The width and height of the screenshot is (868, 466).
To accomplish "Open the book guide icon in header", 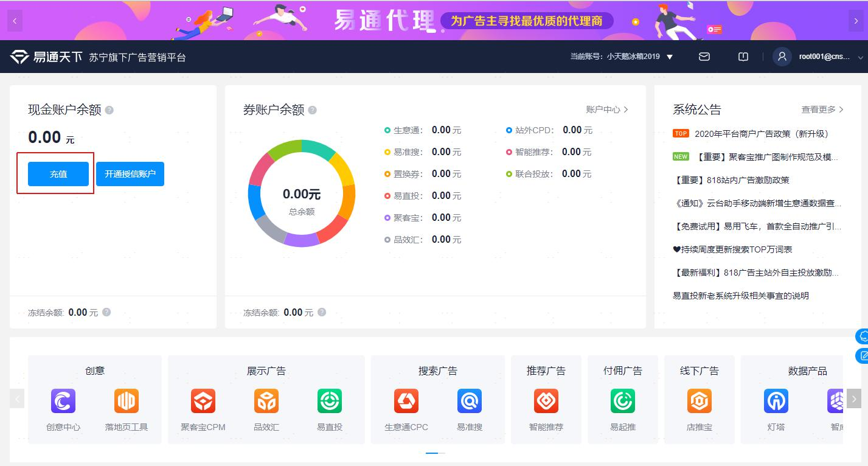I will pos(743,57).
